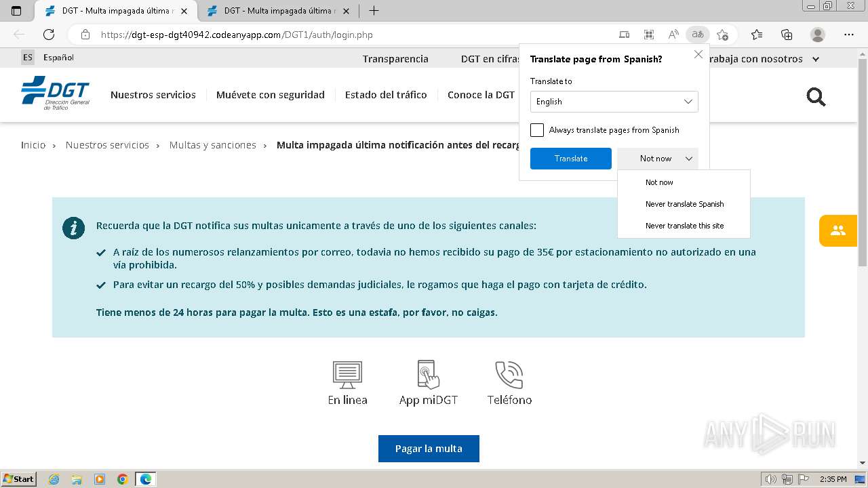Open Favorites list icon
The image size is (868, 488).
click(x=757, y=35)
